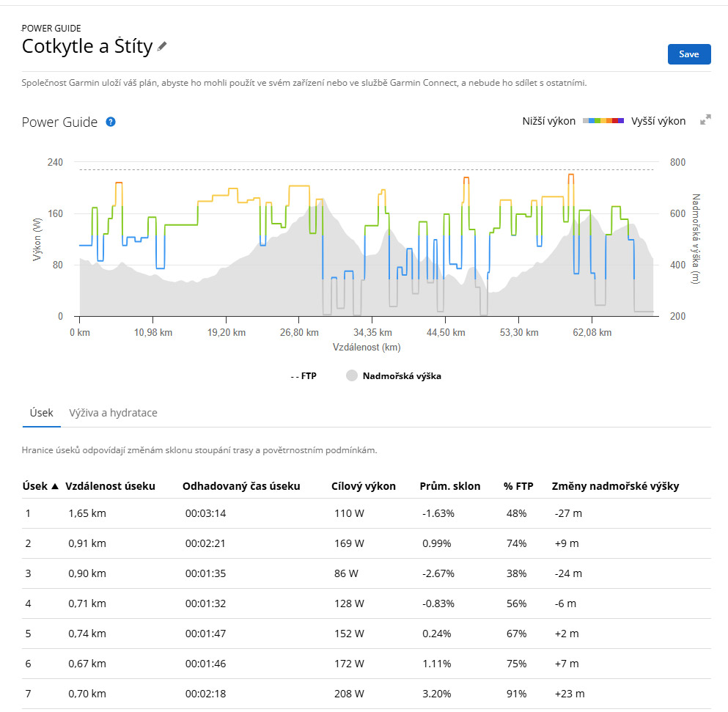This screenshot has height=712, width=728.
Task: Toggle the FTP dashed line in the chart legend
Action: tap(303, 376)
